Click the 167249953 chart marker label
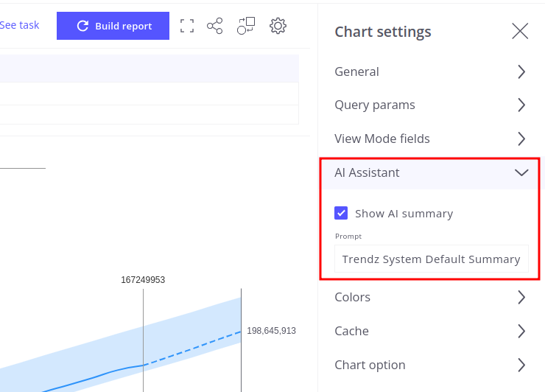Image resolution: width=545 pixels, height=392 pixels. pyautogui.click(x=143, y=280)
